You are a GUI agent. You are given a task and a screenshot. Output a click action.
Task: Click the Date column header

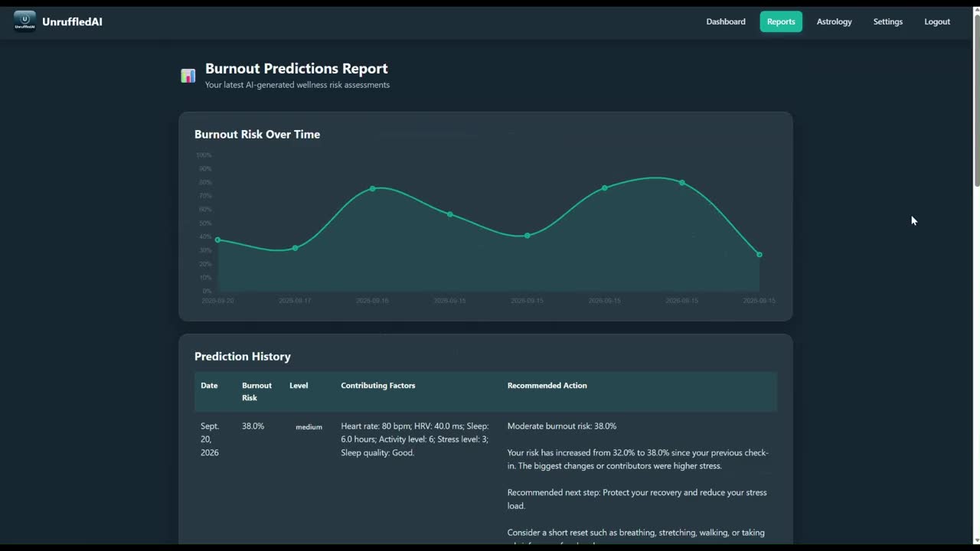pyautogui.click(x=209, y=386)
